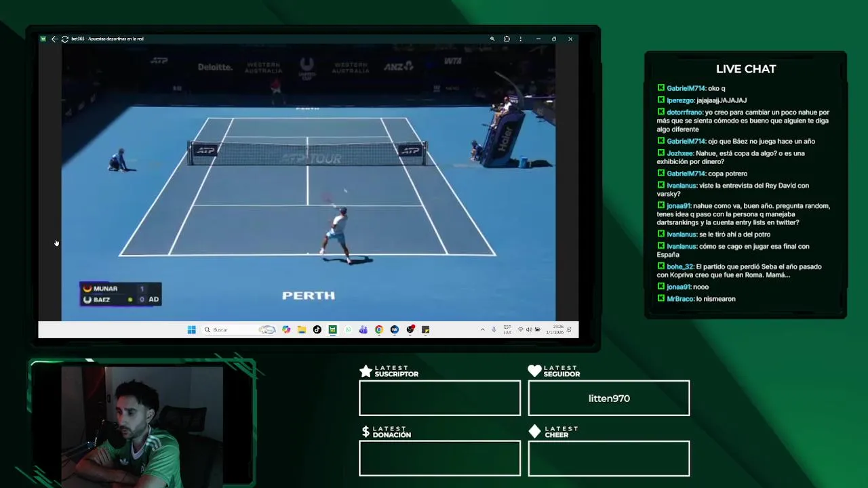Open Google Chrome from the taskbar
Image resolution: width=868 pixels, height=488 pixels.
[x=379, y=329]
